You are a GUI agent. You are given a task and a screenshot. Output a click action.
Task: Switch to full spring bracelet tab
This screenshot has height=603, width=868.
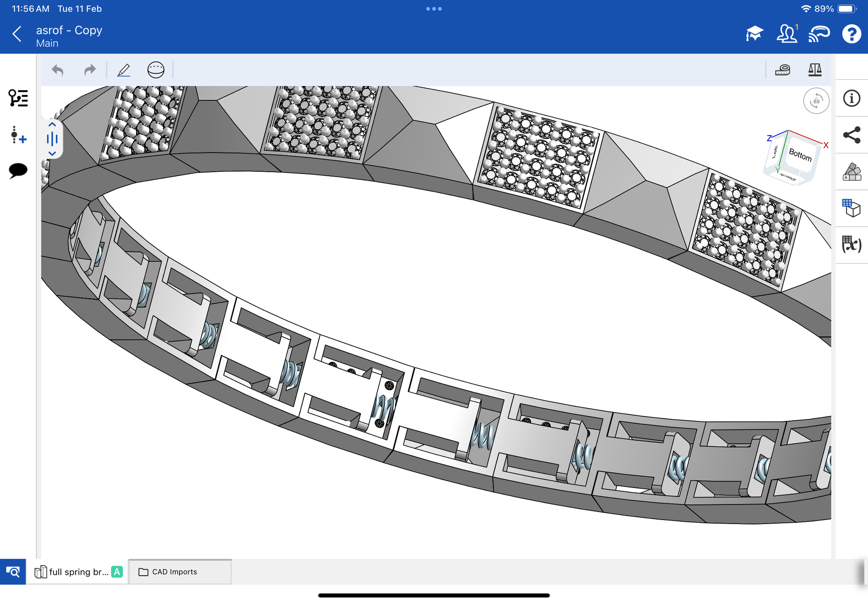pyautogui.click(x=79, y=571)
